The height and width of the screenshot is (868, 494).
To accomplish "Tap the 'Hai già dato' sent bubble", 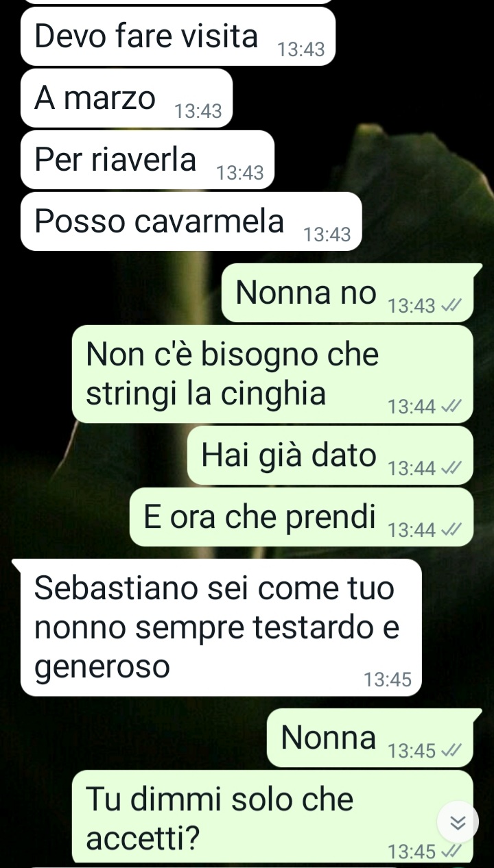I will [x=330, y=455].
